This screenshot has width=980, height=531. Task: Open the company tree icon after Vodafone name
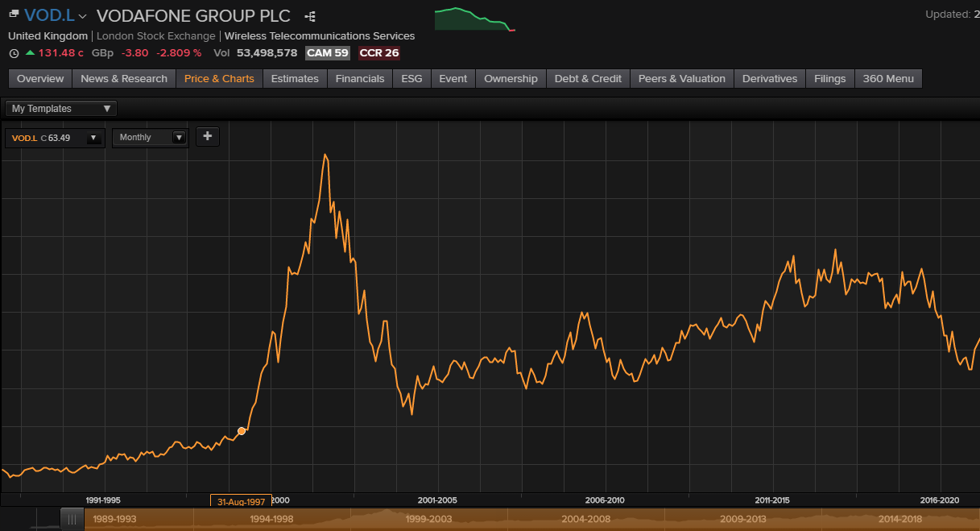pos(311,16)
